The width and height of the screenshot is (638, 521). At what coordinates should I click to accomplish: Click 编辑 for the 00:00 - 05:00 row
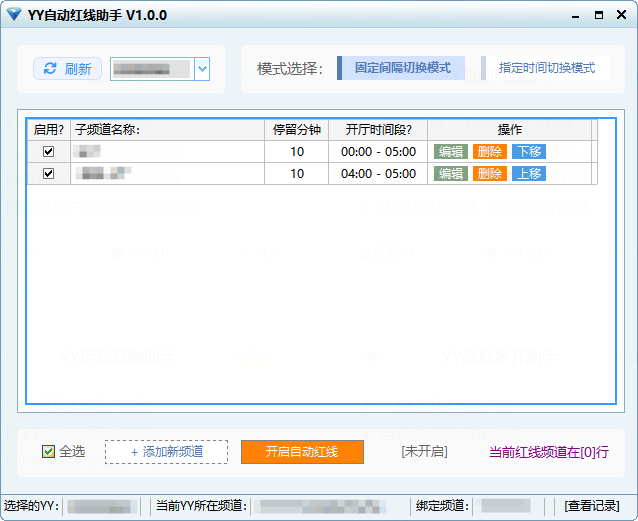coord(451,151)
